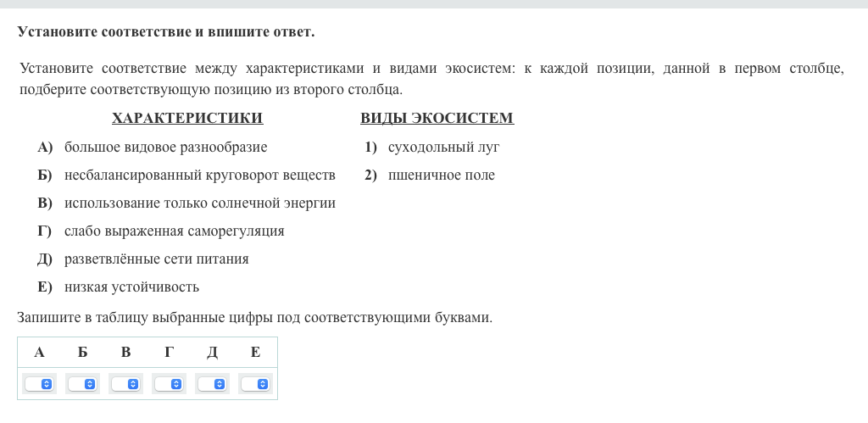Expand the answer selector for column Г
This screenshot has height=423, width=868.
169,384
